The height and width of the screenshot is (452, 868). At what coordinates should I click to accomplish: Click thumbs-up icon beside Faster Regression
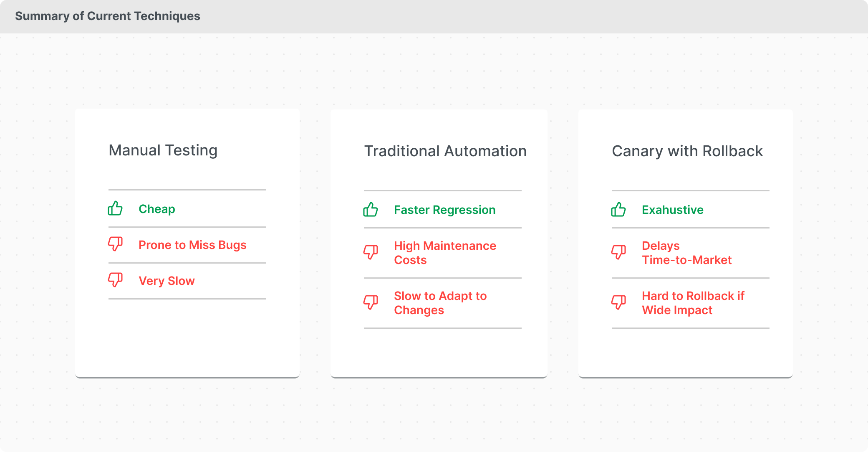pyautogui.click(x=371, y=209)
